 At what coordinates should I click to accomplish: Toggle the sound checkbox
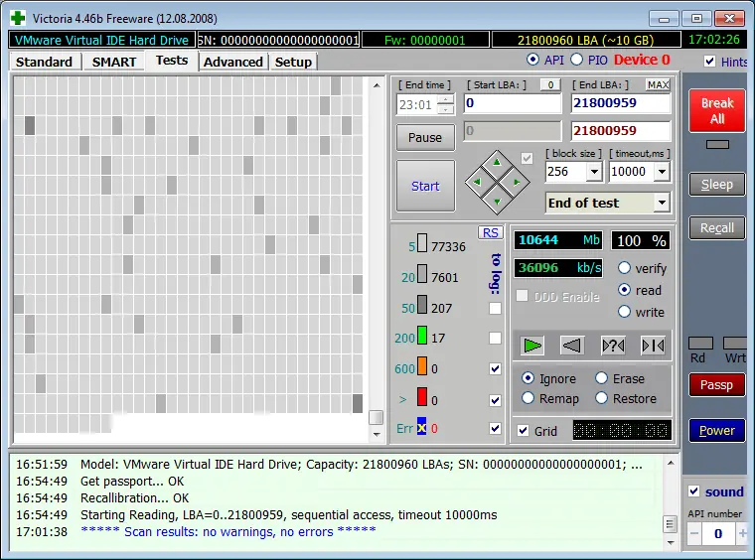pyautogui.click(x=693, y=491)
